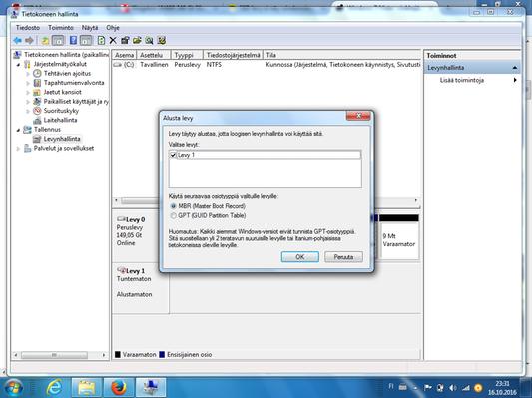Confirm the dialog with OK

pos(299,257)
